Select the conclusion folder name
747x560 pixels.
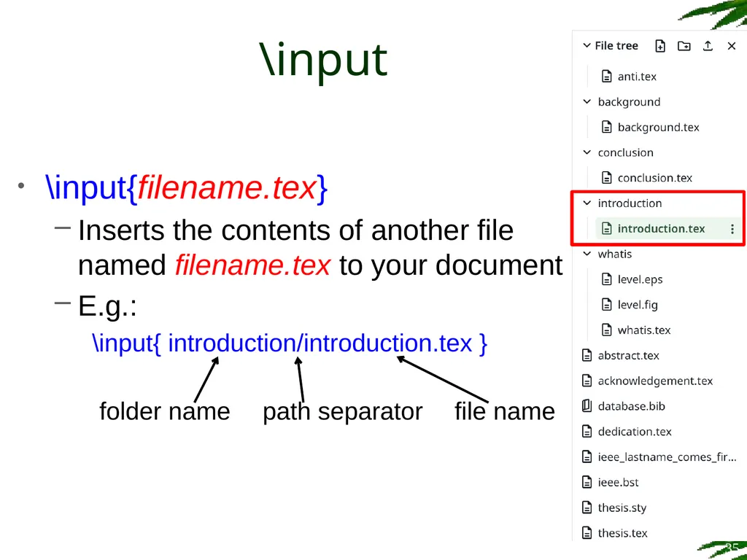point(625,152)
